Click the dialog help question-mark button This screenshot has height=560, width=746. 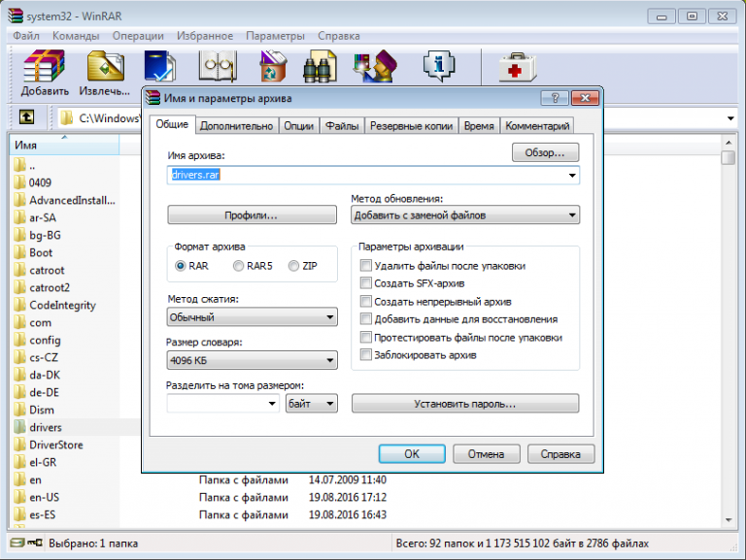[555, 98]
